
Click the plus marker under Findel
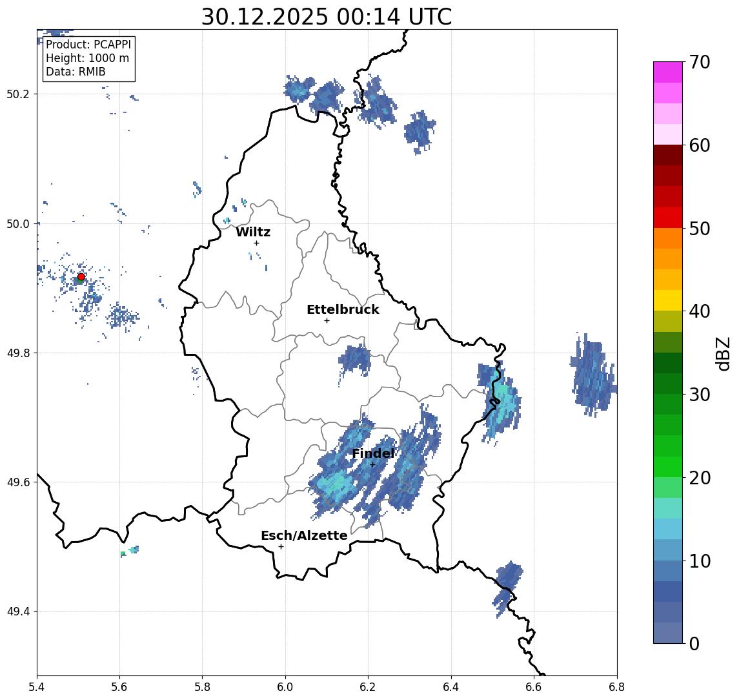pos(372,465)
